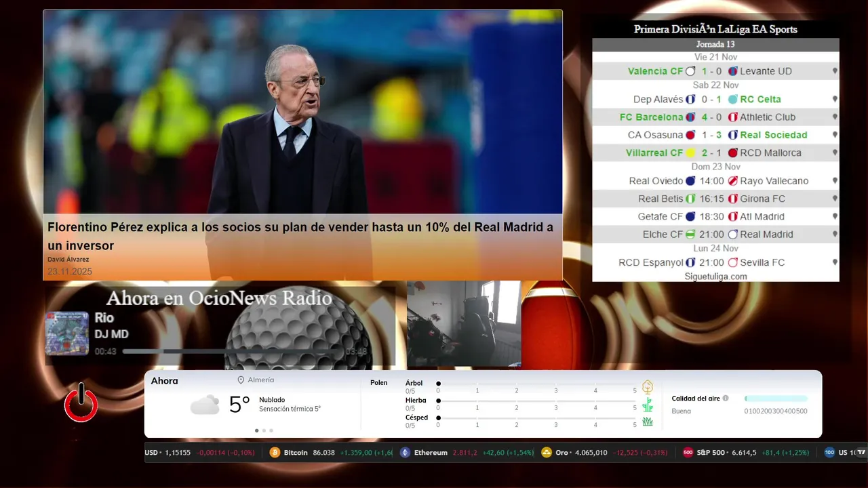Image resolution: width=868 pixels, height=488 pixels.
Task: Click the Real Madrid crest
Action: coord(732,235)
